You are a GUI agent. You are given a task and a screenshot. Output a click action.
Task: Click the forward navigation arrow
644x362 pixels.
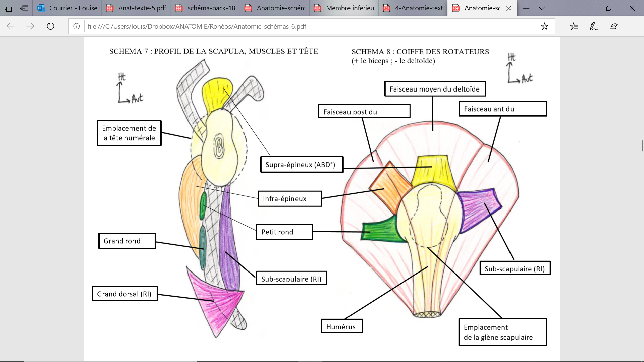30,26
